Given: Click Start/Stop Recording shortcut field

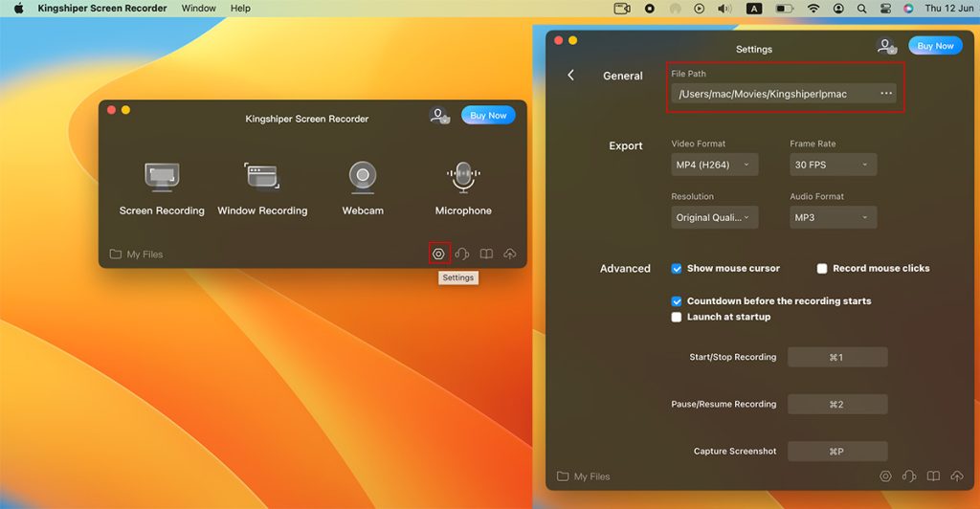Looking at the screenshot, I should (x=837, y=357).
